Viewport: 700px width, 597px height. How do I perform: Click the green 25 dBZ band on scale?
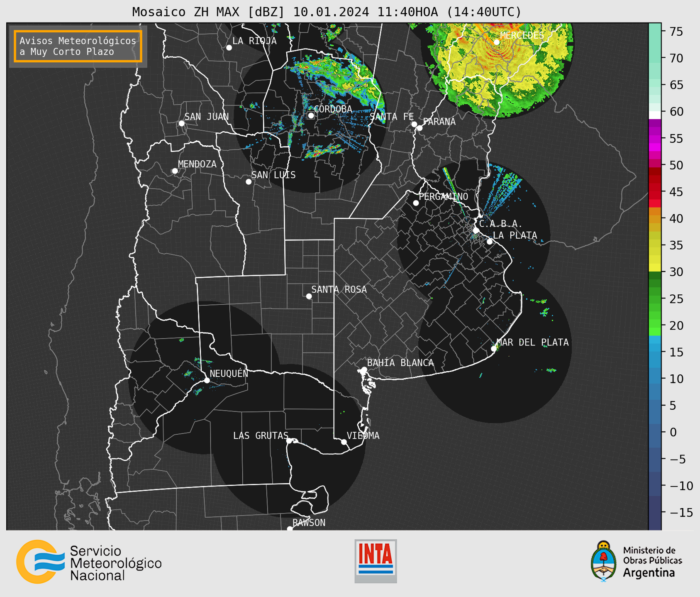pyautogui.click(x=655, y=299)
